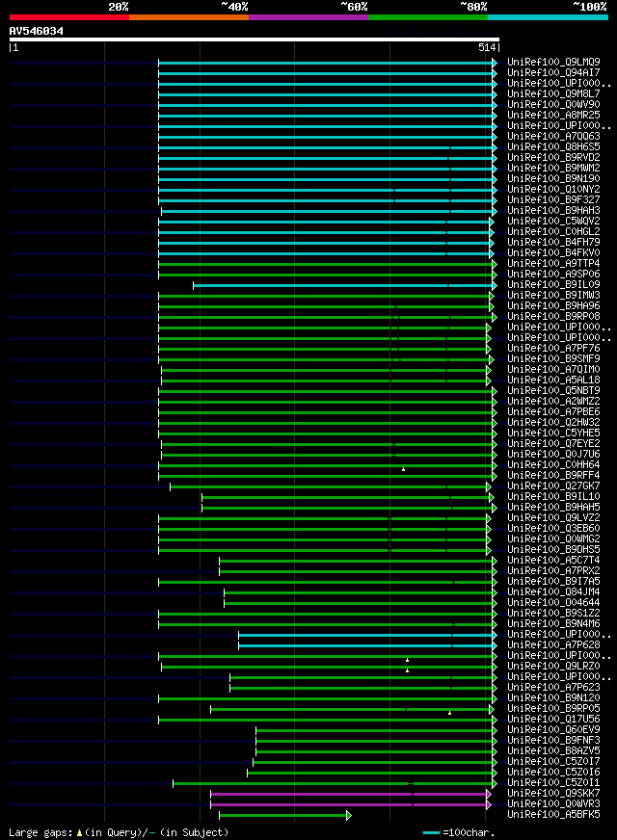Select UniRef100_Q27GK7 in the hit list
Image resolution: width=617 pixels, height=840 pixels.
[x=553, y=486]
